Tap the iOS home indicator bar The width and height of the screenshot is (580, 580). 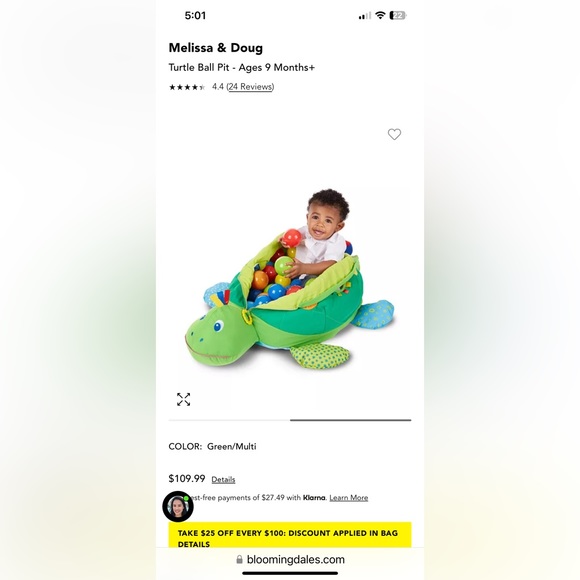pyautogui.click(x=290, y=573)
